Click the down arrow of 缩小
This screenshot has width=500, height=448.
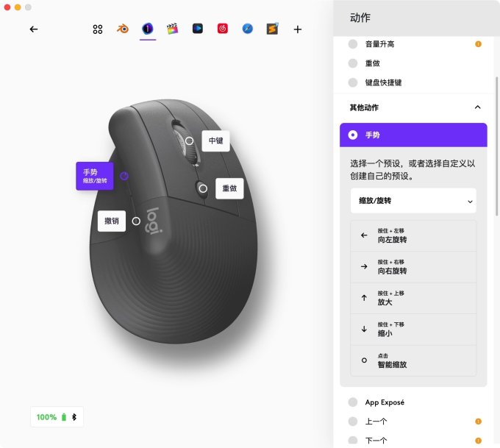364,330
